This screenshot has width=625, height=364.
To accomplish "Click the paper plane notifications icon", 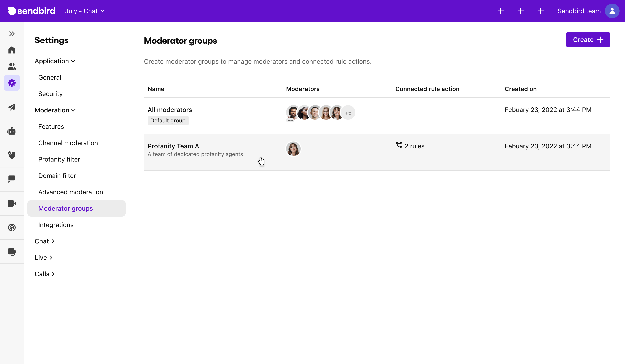I will point(12,107).
